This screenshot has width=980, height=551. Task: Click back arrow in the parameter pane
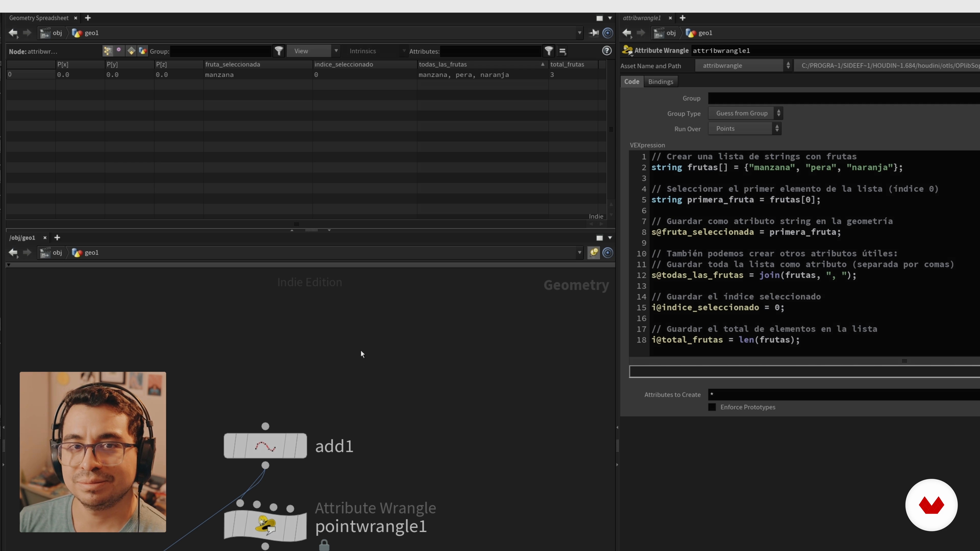[x=627, y=33]
